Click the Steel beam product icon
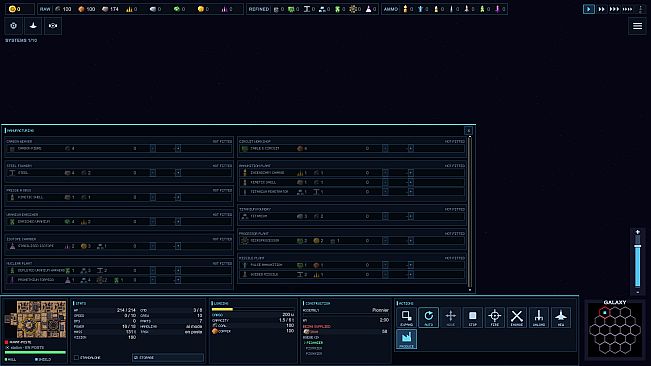The image size is (651, 366). pyautogui.click(x=12, y=173)
